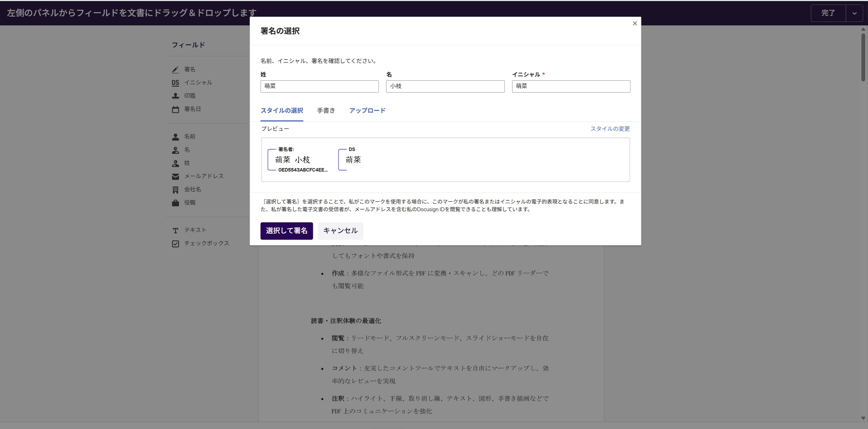868x429 pixels.
Task: Click the 会社名 building field icon
Action: [x=175, y=189]
